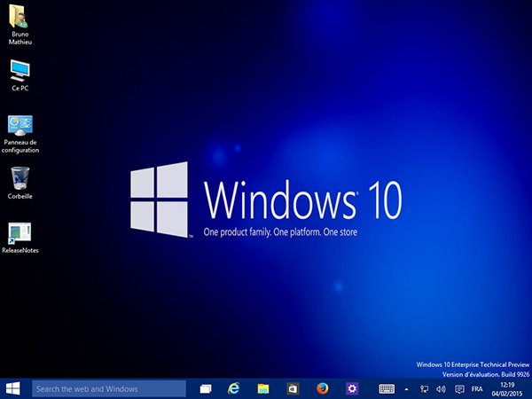Launch Firefox from the taskbar
This screenshot has height=399, width=532.
(322, 388)
